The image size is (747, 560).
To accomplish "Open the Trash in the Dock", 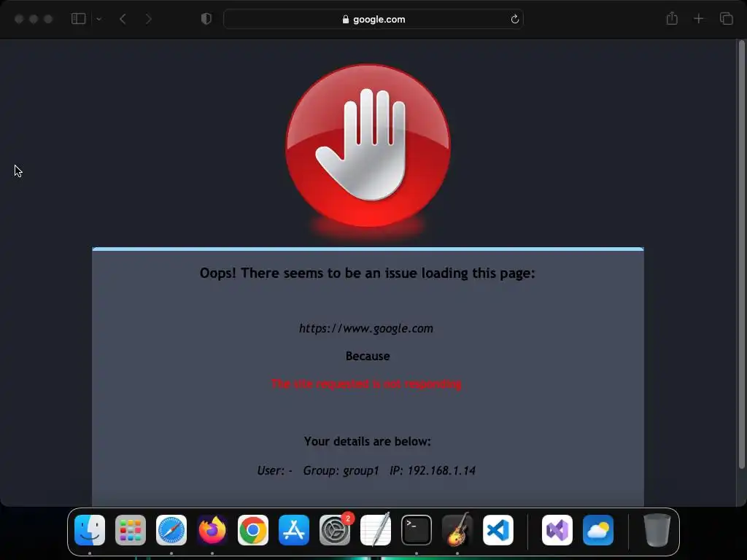I will coord(657,530).
